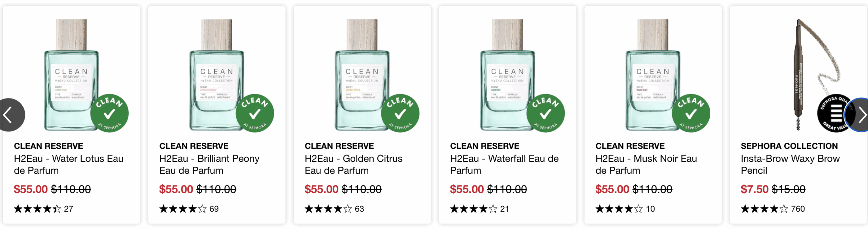Click Clean at Sephora badge on Waterfall
This screenshot has height=229, width=868.
pos(546,113)
